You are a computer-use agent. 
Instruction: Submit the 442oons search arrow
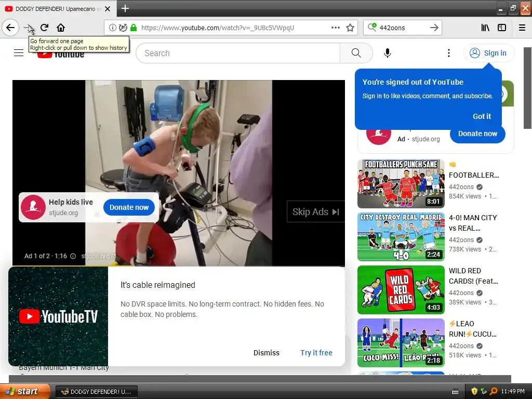click(x=434, y=28)
